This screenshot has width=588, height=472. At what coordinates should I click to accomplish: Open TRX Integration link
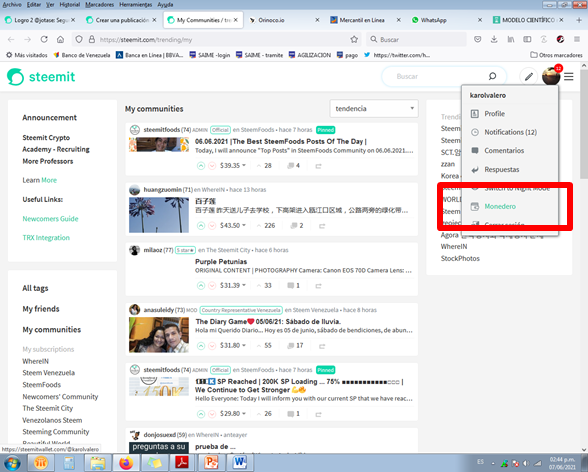46,238
